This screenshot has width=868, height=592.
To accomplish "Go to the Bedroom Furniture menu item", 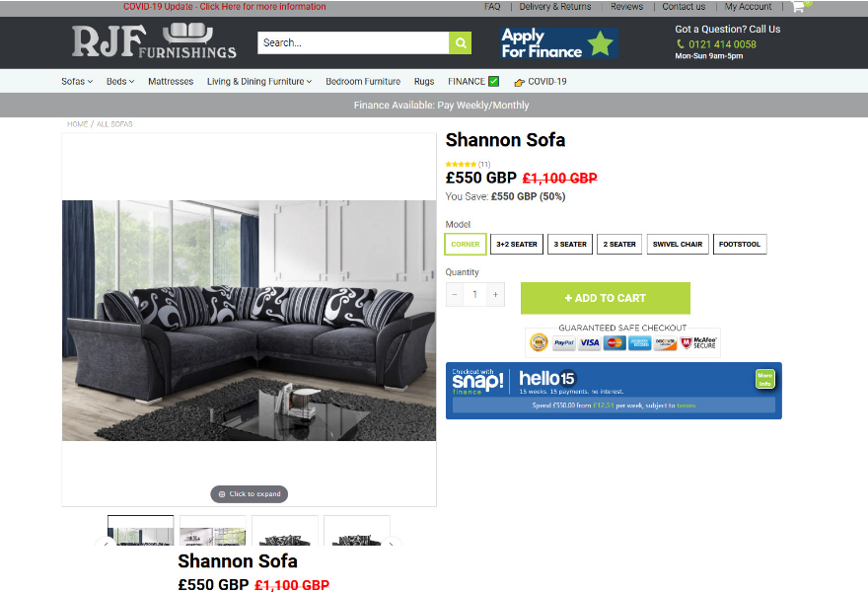I will (x=363, y=82).
